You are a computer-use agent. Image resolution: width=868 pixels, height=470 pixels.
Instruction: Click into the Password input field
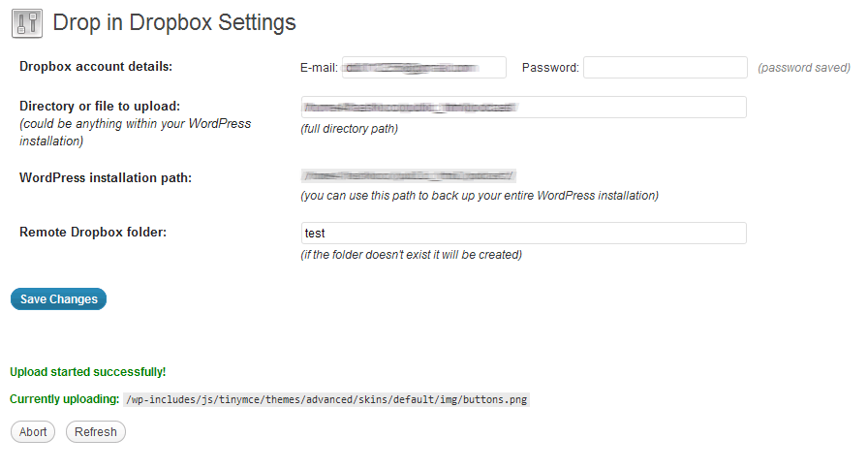[x=665, y=68]
